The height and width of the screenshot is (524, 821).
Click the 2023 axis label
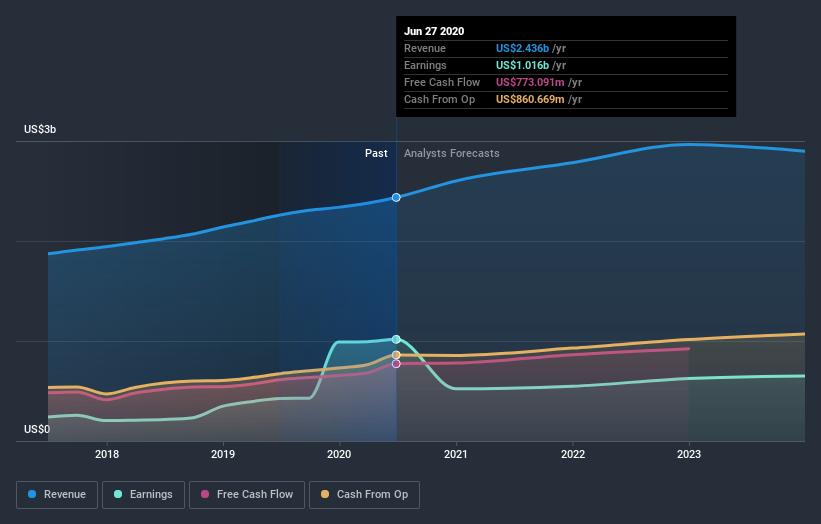(689, 454)
